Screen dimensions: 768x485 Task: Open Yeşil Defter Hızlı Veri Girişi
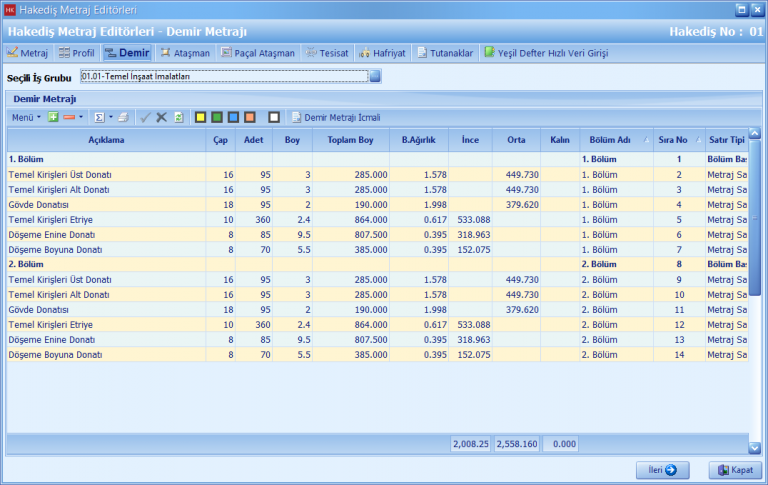coord(546,52)
